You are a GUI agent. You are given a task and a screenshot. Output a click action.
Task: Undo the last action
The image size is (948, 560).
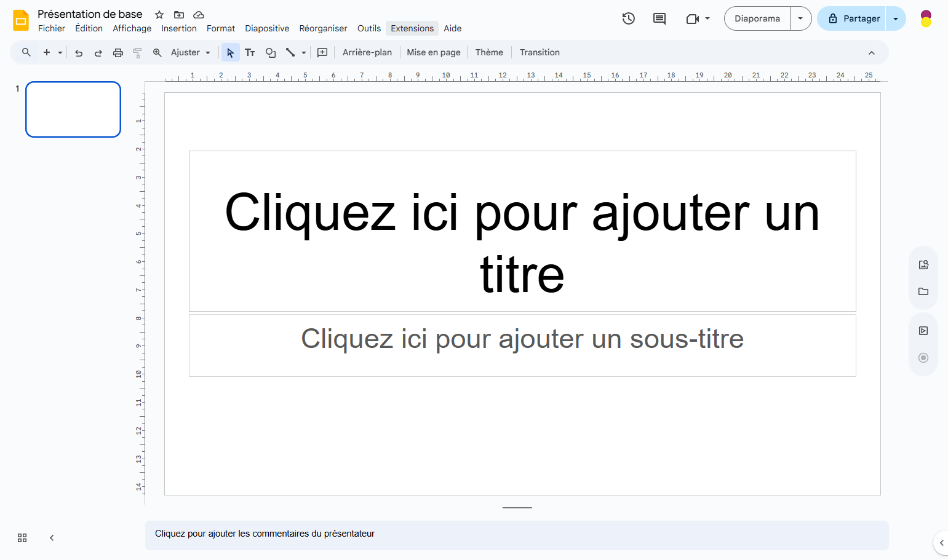[x=79, y=53]
